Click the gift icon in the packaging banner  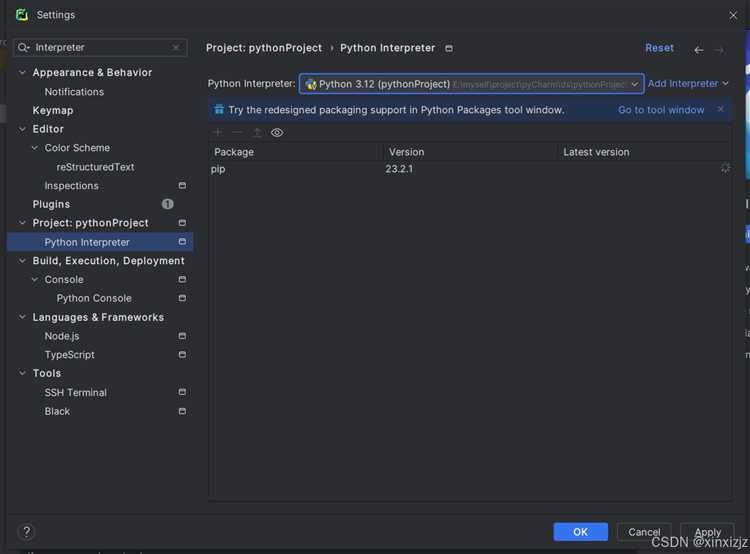(x=219, y=110)
